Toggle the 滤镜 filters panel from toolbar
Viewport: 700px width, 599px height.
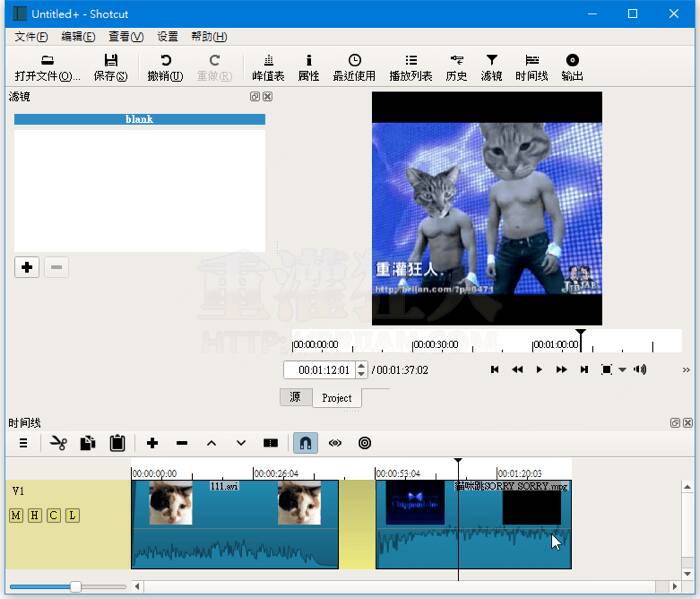click(x=492, y=68)
